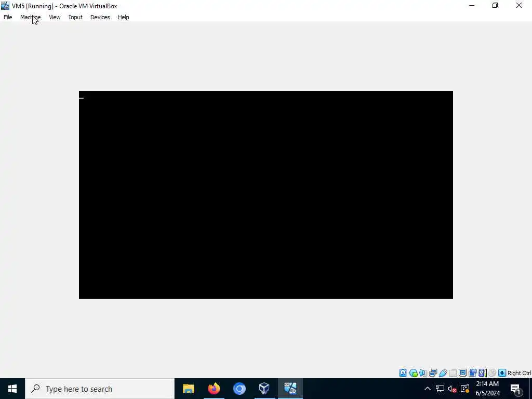Click the keyboard capture arrow icon
This screenshot has width=532, height=399.
click(x=502, y=373)
